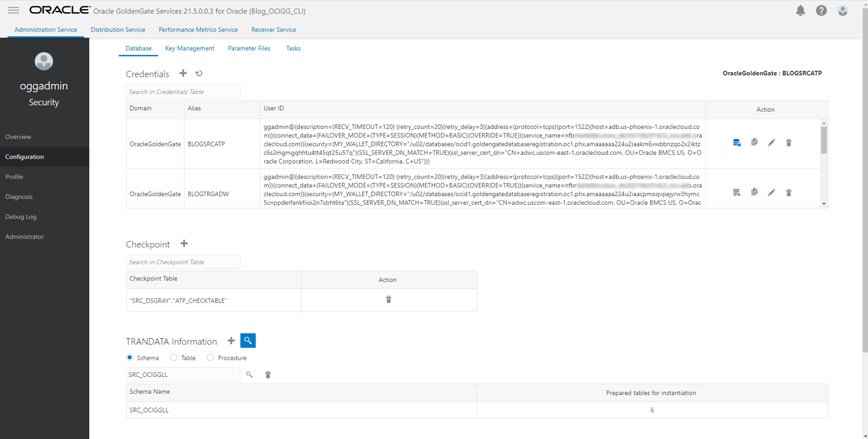Click the SRC_OCIGGLL schema name row
The width and height of the screenshot is (868, 439).
pyautogui.click(x=302, y=410)
